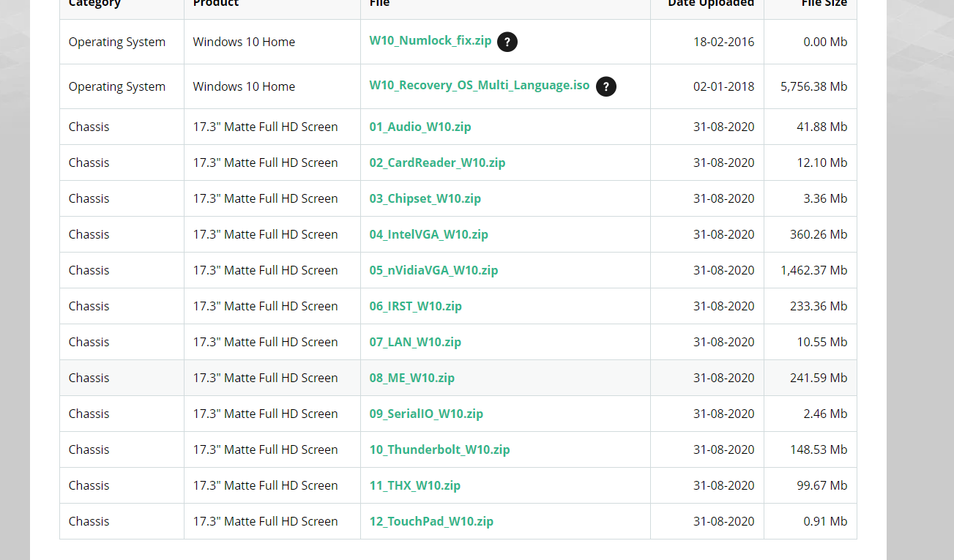Select the 2.46 Mb size value
The image size is (954, 560).
(825, 414)
